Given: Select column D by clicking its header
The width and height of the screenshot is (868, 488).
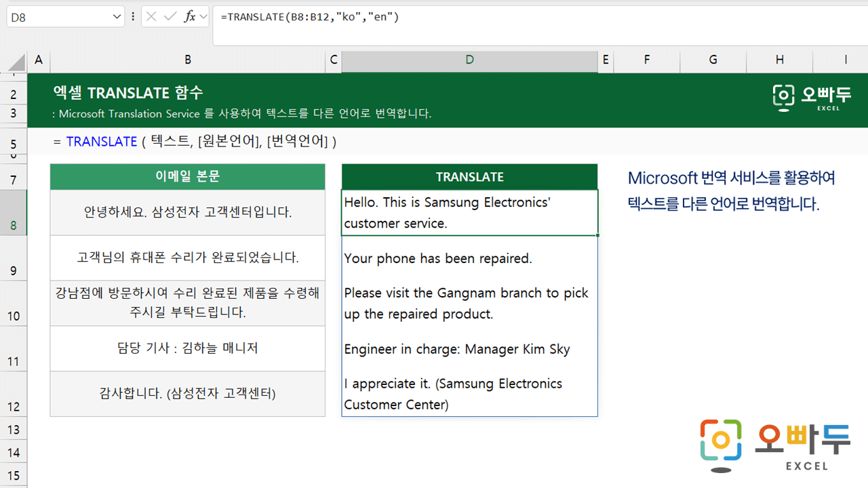Looking at the screenshot, I should 470,61.
